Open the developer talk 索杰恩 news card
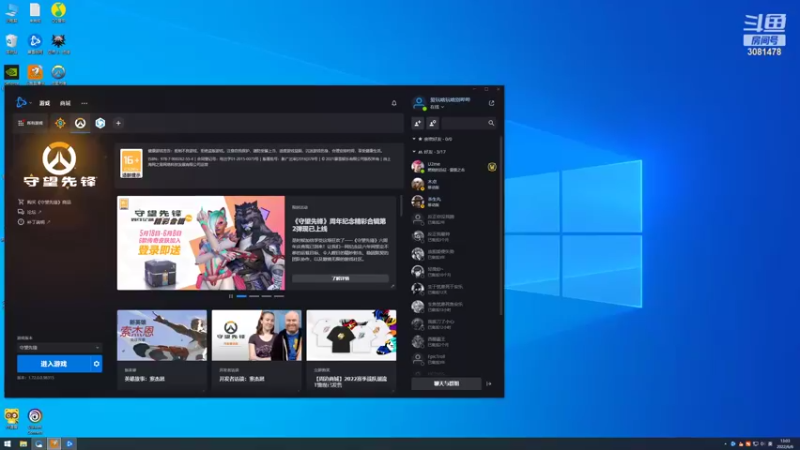Image resolution: width=800 pixels, height=450 pixels. point(257,349)
